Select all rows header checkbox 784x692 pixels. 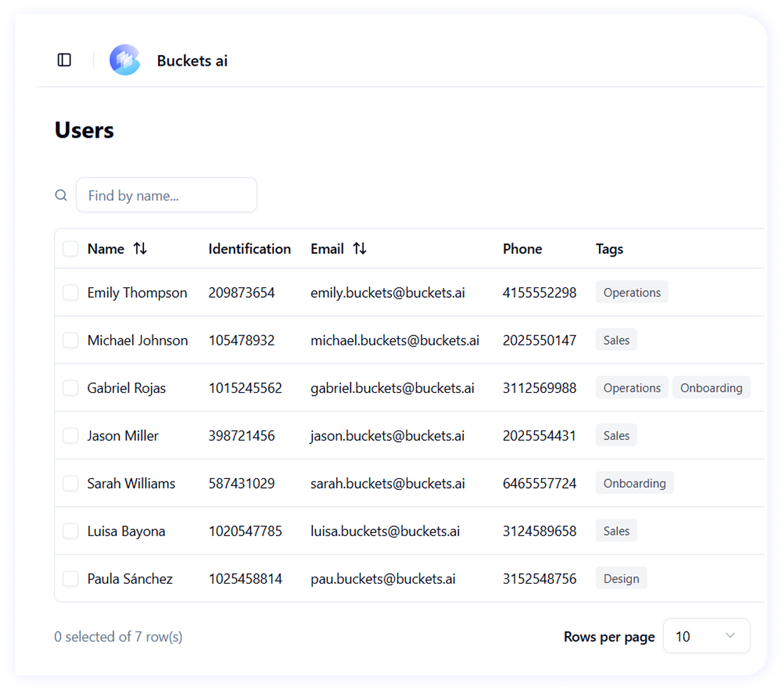[71, 249]
